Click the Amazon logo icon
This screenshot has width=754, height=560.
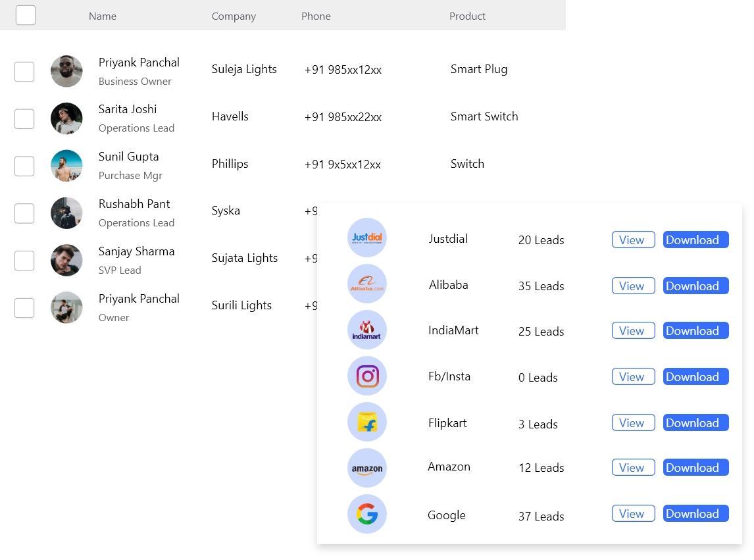click(x=367, y=468)
